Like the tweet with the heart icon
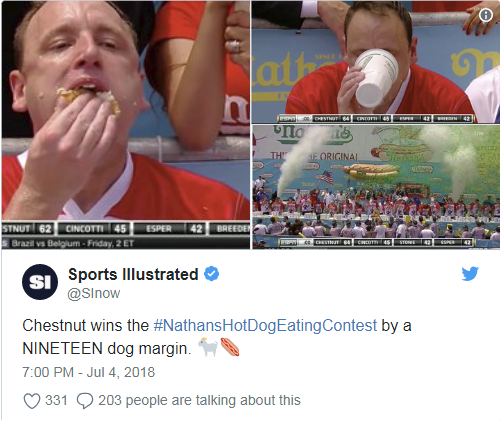 coord(32,400)
